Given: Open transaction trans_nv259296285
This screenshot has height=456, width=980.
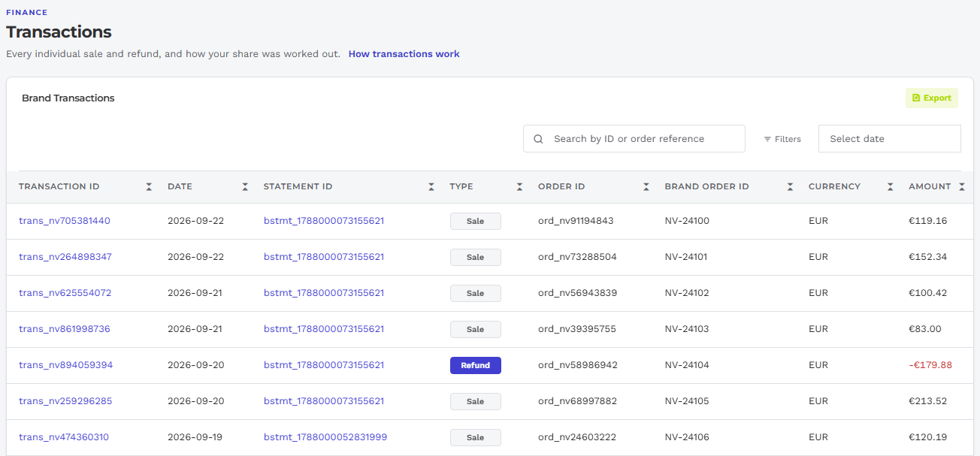Looking at the screenshot, I should (x=65, y=401).
